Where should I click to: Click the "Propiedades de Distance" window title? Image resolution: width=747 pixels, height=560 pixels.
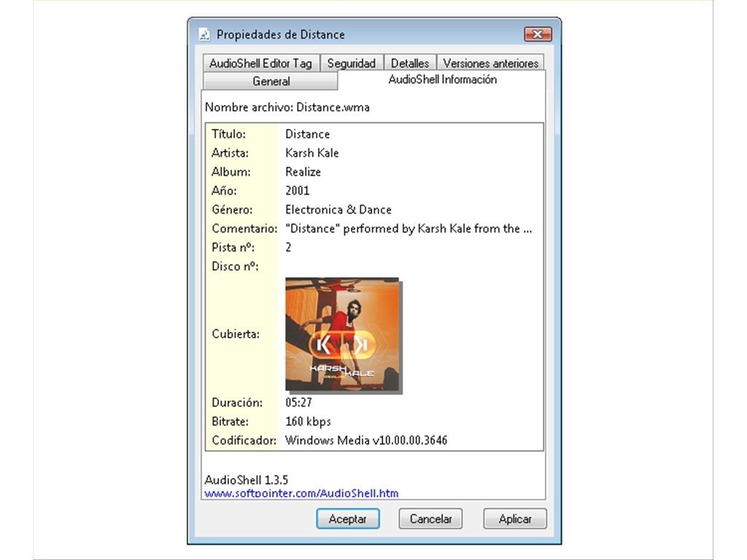coord(281,34)
